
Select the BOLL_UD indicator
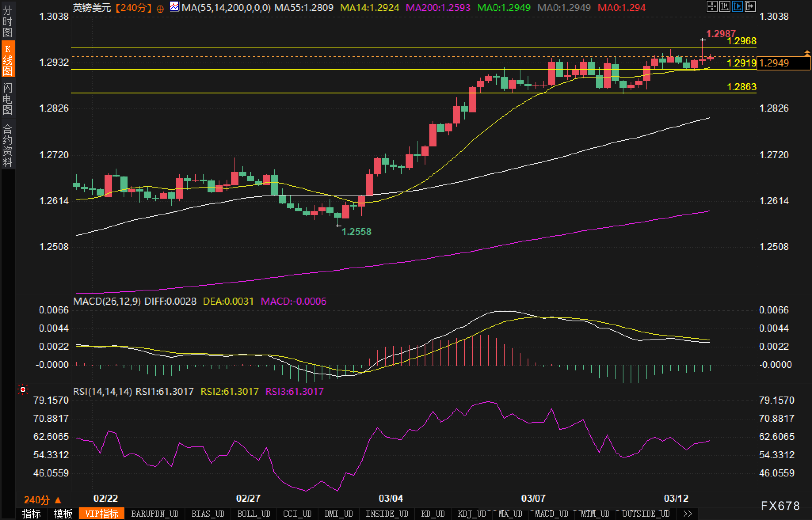(254, 514)
